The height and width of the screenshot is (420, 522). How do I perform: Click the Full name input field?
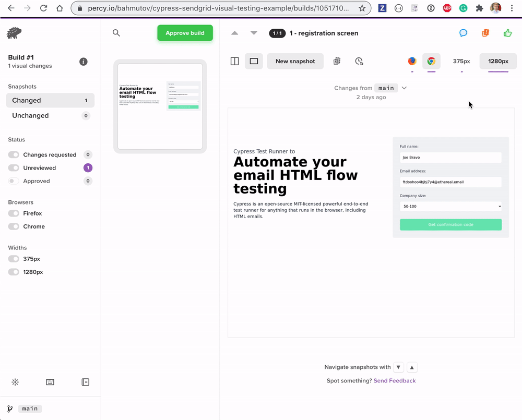coord(451,158)
